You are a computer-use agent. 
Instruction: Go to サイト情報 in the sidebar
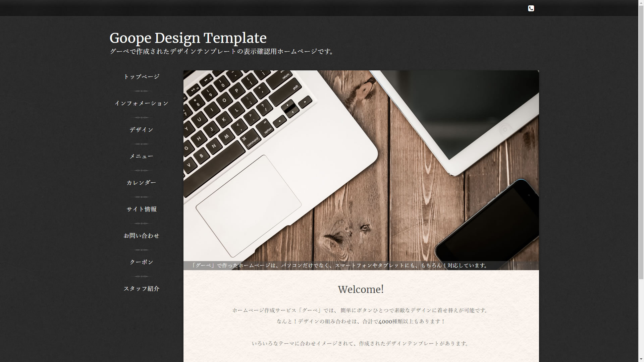pos(142,209)
